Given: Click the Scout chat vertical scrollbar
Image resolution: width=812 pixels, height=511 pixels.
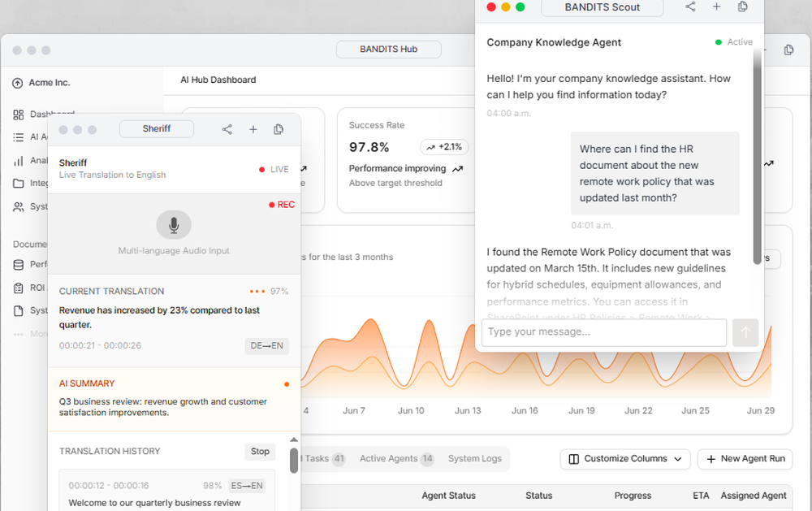Looking at the screenshot, I should (x=757, y=155).
